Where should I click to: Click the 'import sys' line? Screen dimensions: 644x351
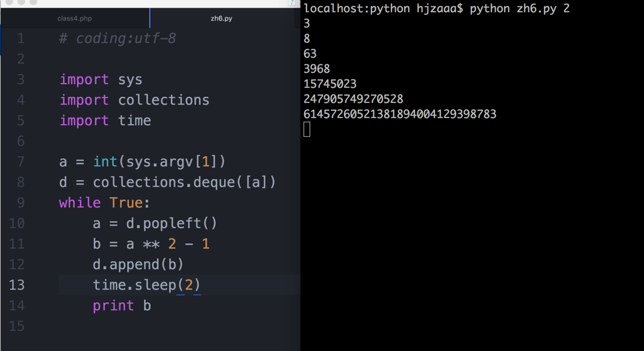101,79
